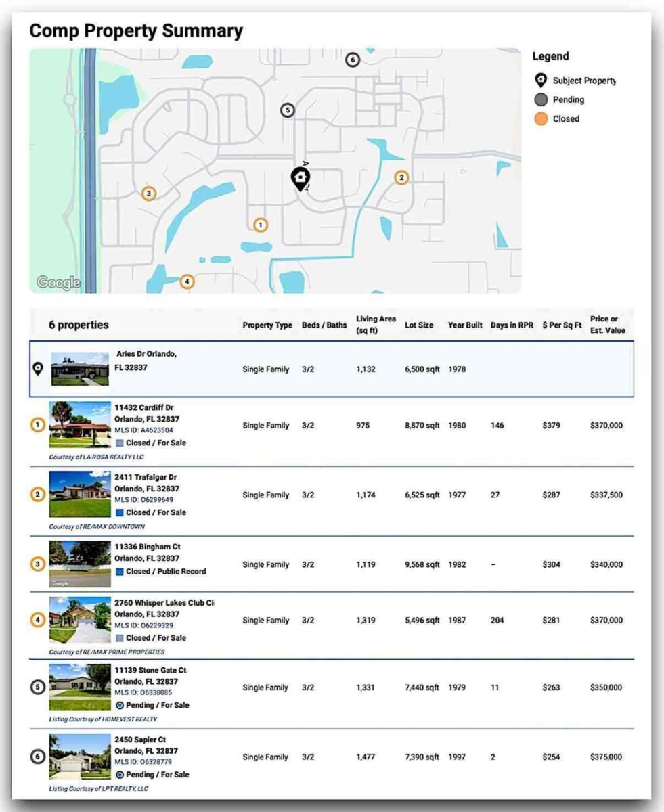
Task: Click the $375,000 price value
Action: click(606, 757)
